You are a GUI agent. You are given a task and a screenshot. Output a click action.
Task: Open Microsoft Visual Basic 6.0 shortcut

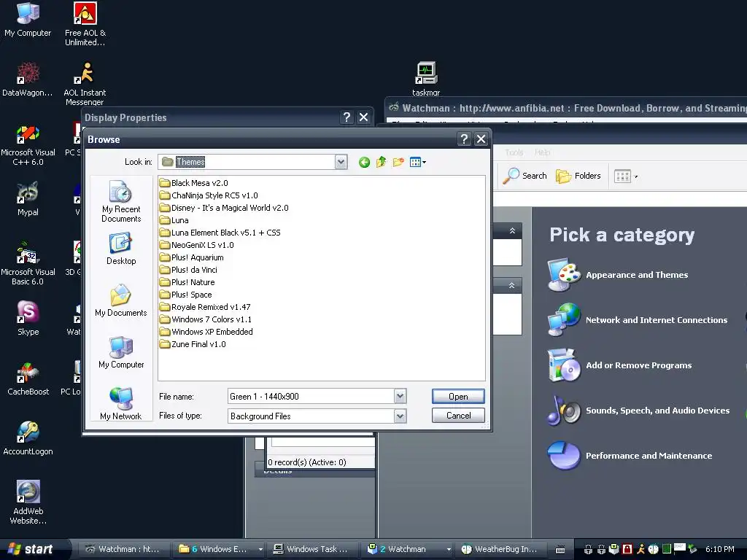pos(28,264)
